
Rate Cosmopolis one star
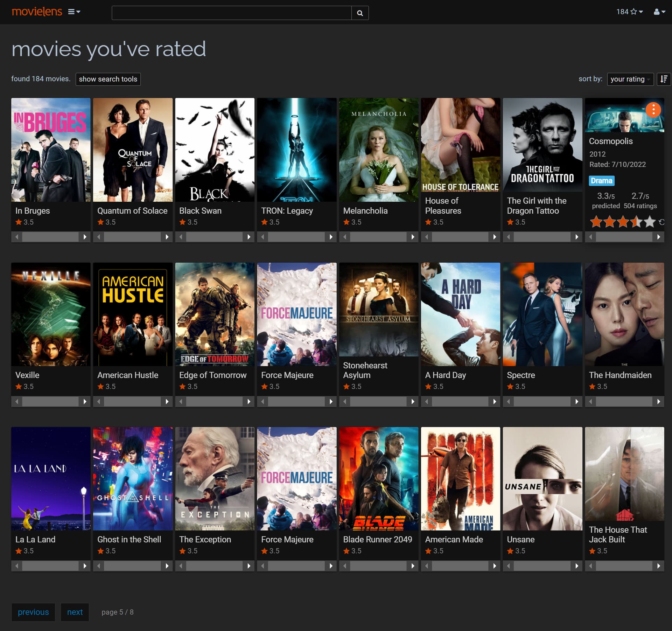tap(596, 222)
